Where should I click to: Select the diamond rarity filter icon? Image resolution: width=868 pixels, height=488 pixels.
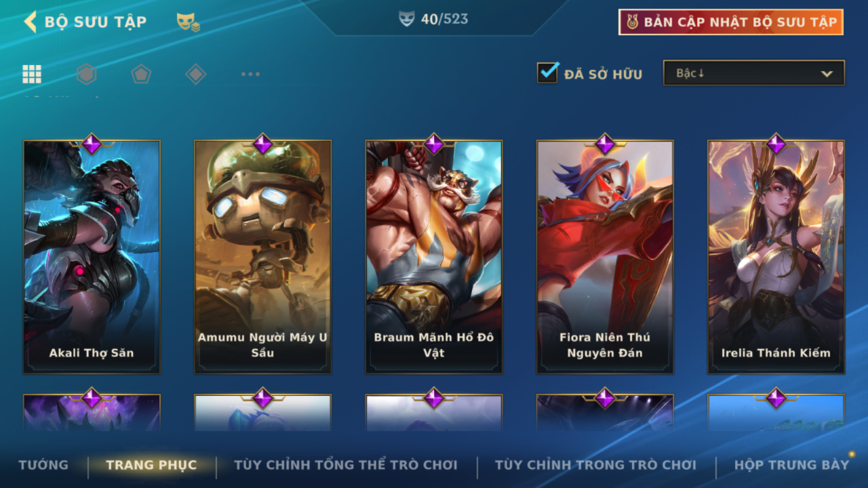pyautogui.click(x=195, y=74)
